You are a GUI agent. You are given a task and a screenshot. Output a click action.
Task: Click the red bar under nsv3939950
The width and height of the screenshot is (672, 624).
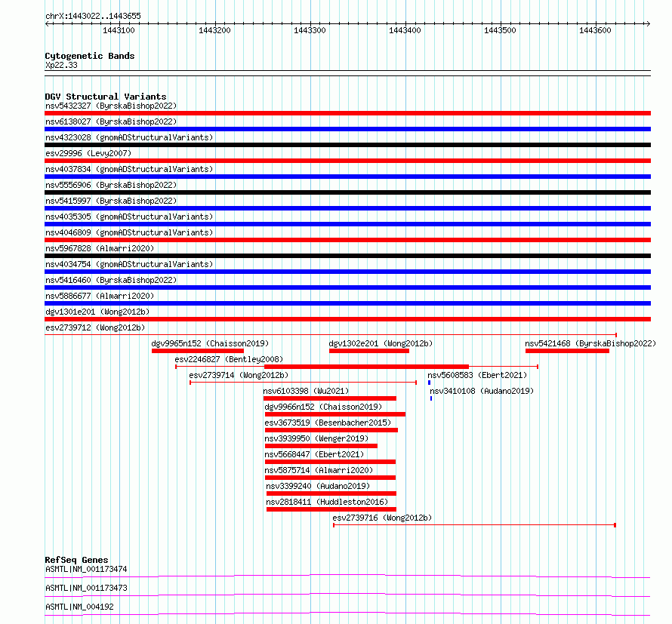(321, 446)
